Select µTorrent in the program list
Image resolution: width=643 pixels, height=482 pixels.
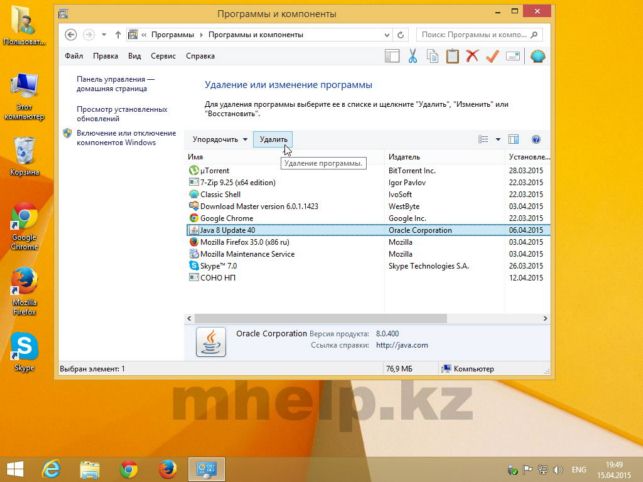coord(368,170)
